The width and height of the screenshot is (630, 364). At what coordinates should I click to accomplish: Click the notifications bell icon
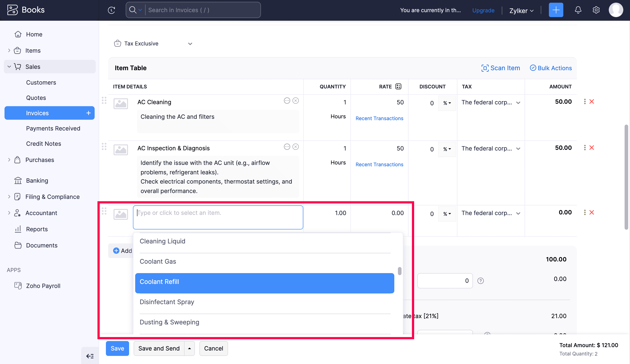click(578, 10)
